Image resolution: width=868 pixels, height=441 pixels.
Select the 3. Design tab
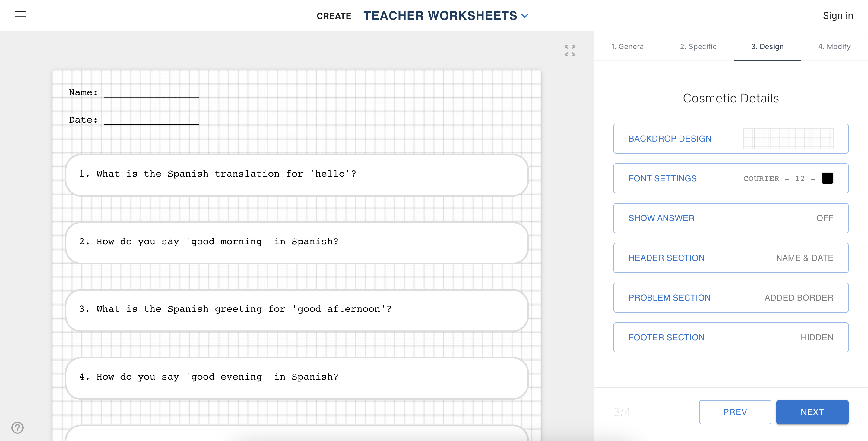pyautogui.click(x=767, y=46)
